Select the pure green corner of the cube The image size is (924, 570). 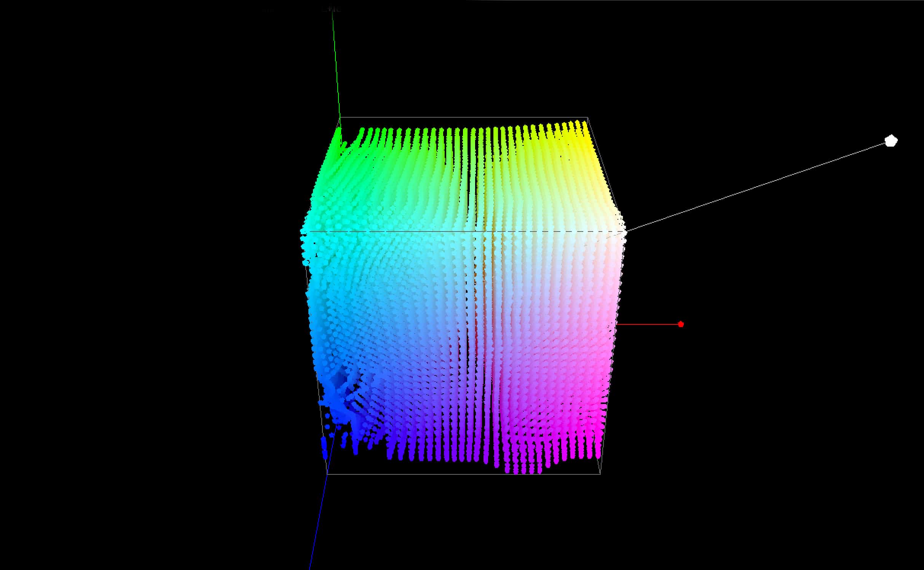[x=338, y=134]
